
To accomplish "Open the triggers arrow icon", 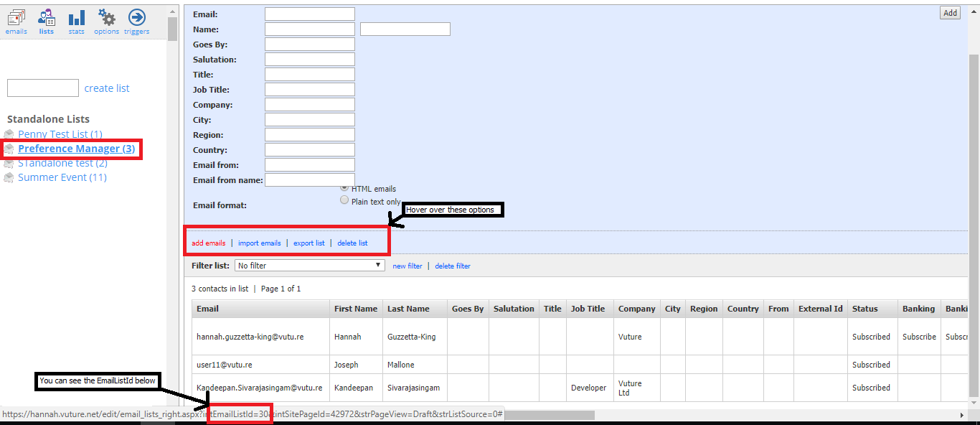I will pos(136,17).
